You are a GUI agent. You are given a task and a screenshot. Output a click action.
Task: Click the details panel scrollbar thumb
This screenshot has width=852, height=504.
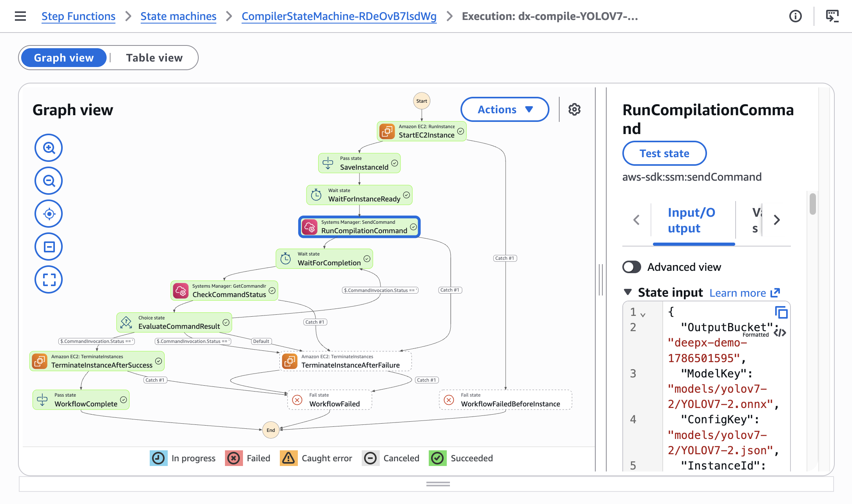coord(813,204)
